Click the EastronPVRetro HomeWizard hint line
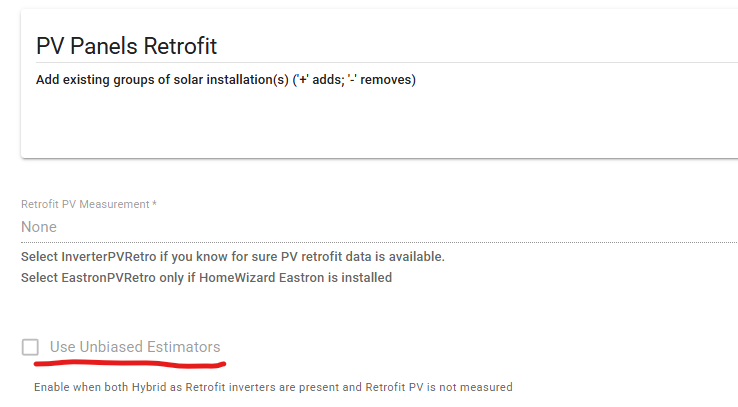The height and width of the screenshot is (407, 738). pos(206,277)
